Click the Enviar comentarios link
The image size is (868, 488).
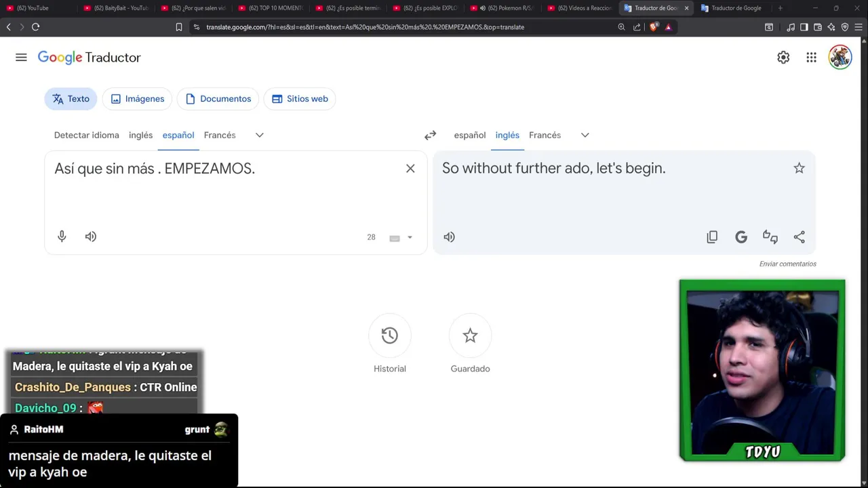(787, 264)
